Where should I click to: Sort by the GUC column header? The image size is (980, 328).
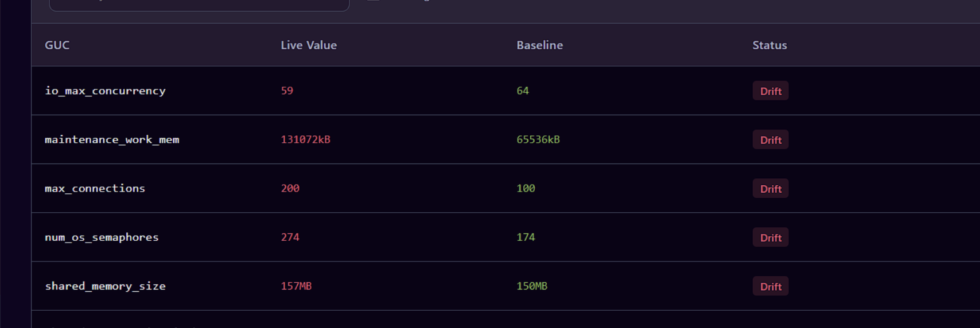[x=57, y=45]
